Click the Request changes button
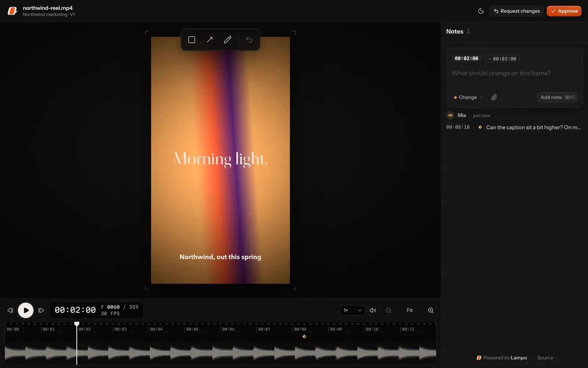The height and width of the screenshot is (368, 588). (x=516, y=11)
